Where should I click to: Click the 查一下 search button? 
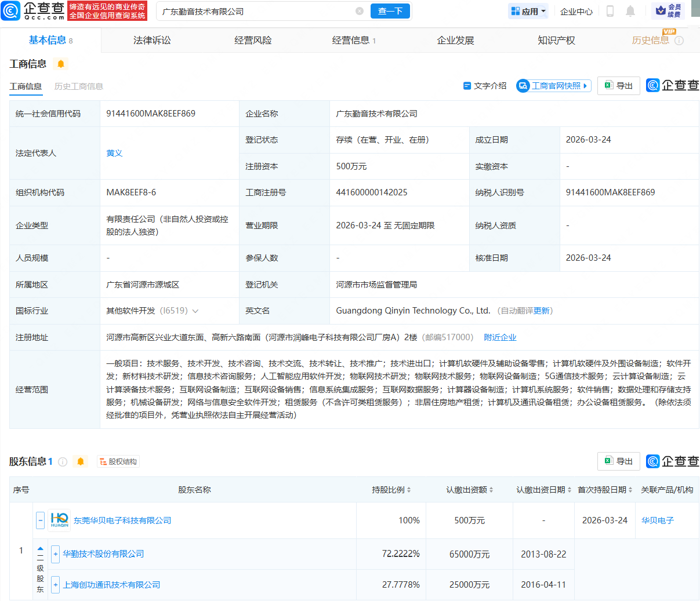pos(390,11)
